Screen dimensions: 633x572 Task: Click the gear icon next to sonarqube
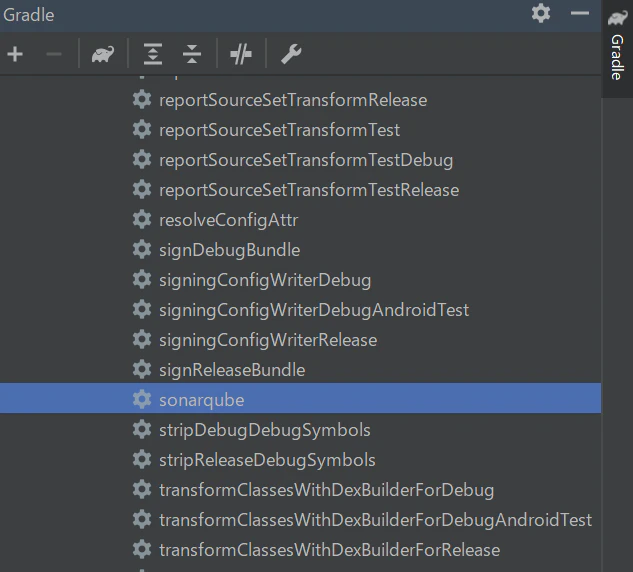pos(142,400)
